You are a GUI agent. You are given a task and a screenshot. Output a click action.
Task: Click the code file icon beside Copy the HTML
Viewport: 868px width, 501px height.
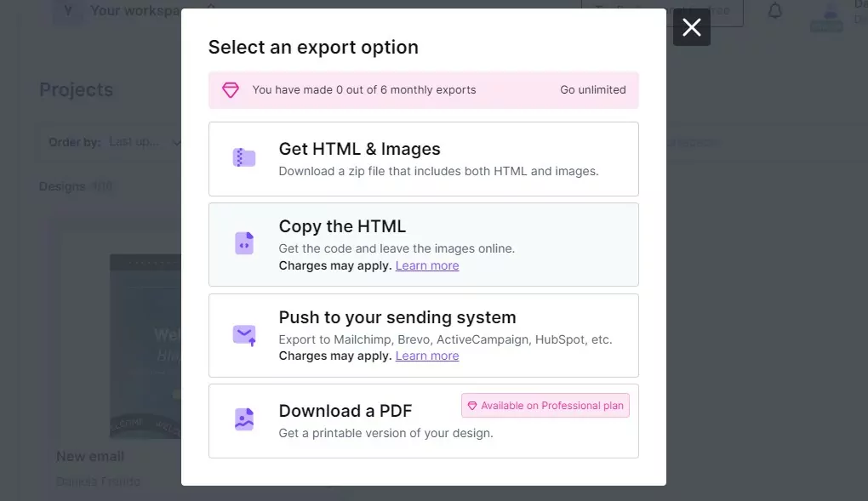pyautogui.click(x=244, y=243)
